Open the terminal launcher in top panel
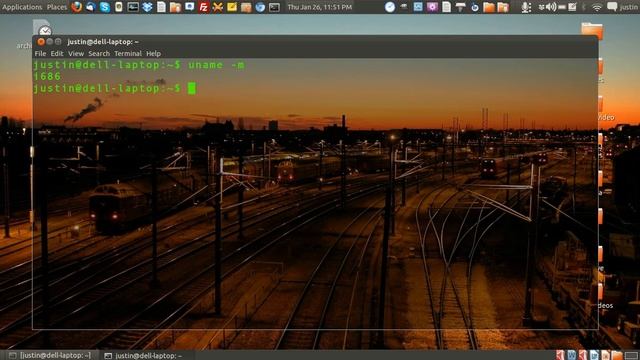 point(274,7)
